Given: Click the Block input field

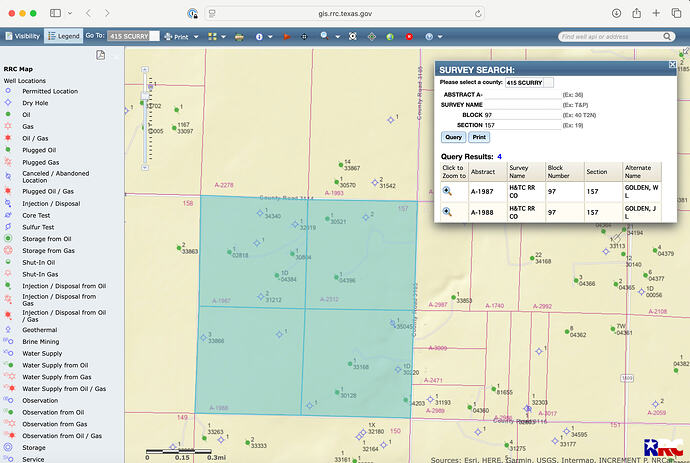Looking at the screenshot, I should 522,115.
